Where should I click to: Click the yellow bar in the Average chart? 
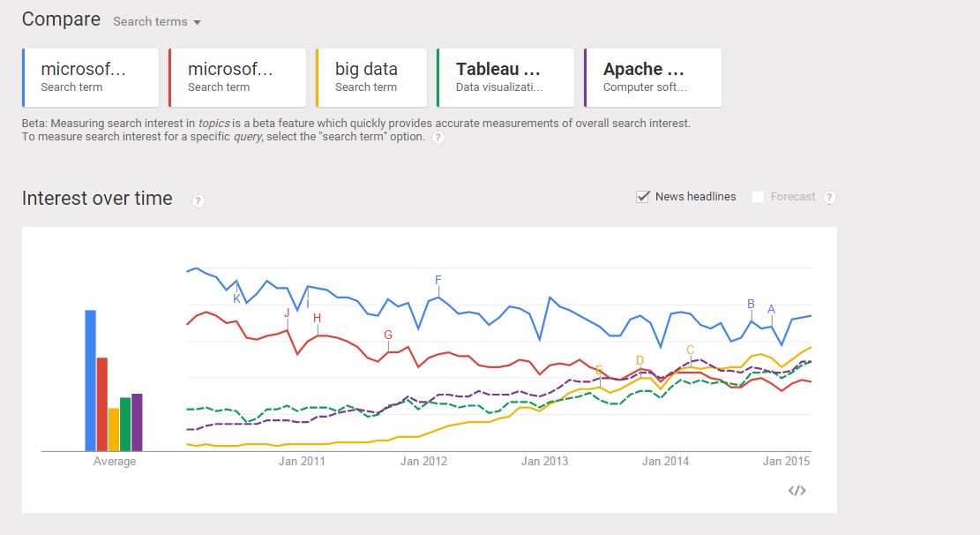[114, 429]
